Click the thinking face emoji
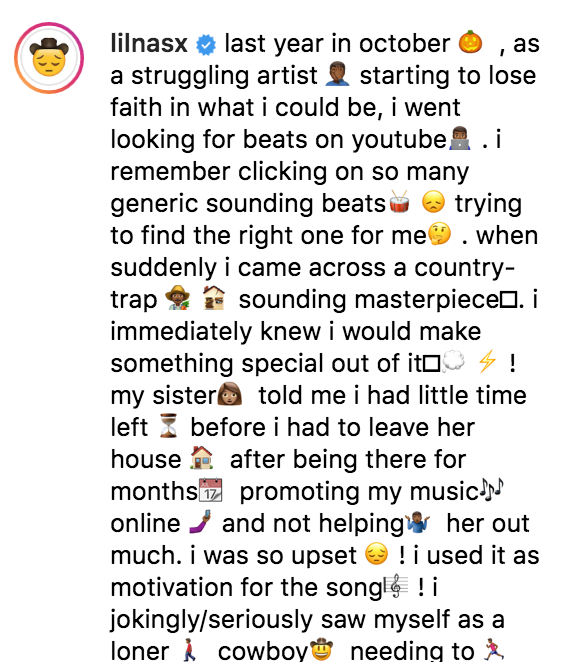The width and height of the screenshot is (580, 666). point(439,234)
